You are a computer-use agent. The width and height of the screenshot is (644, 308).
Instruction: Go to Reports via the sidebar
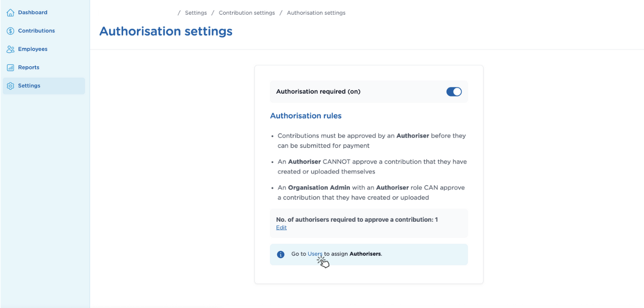point(29,67)
